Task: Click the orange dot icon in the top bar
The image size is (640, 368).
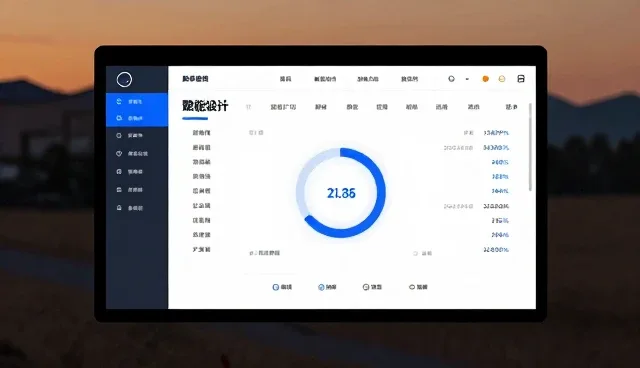Action: pos(485,79)
